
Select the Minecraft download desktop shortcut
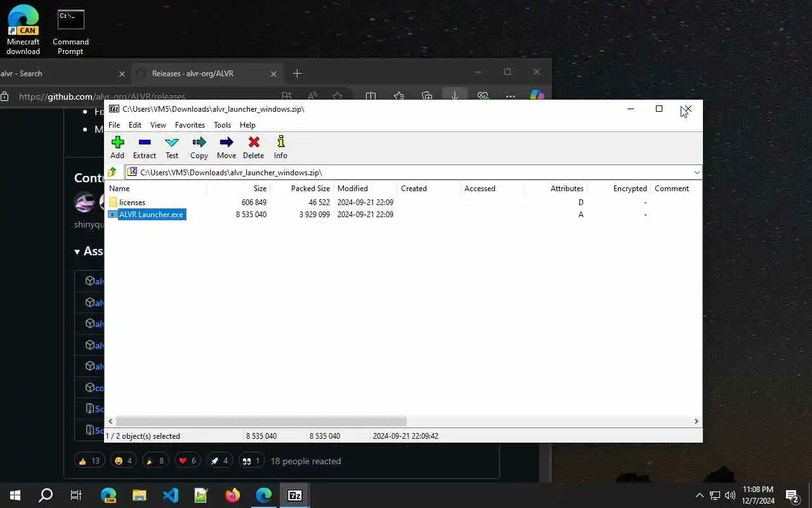[x=23, y=30]
